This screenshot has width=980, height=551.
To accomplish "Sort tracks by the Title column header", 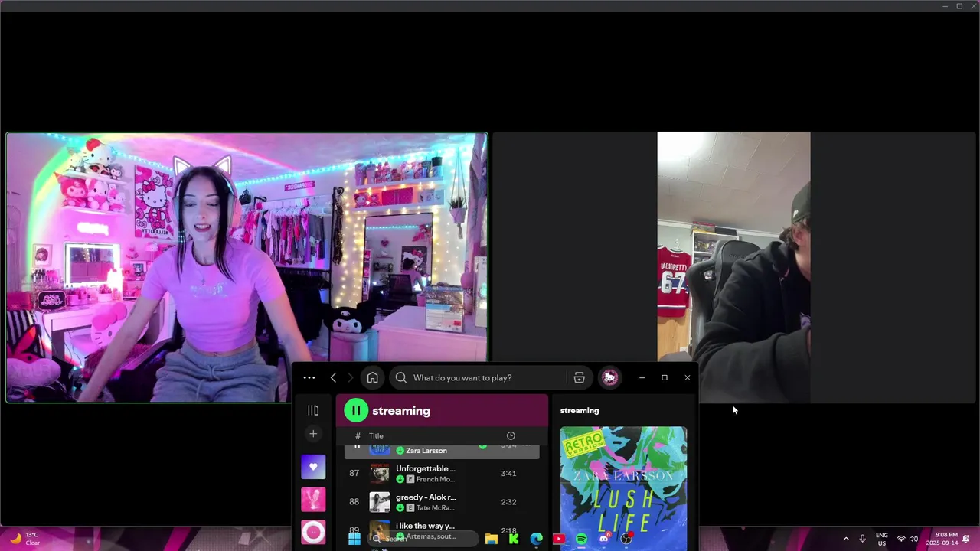I will click(376, 435).
